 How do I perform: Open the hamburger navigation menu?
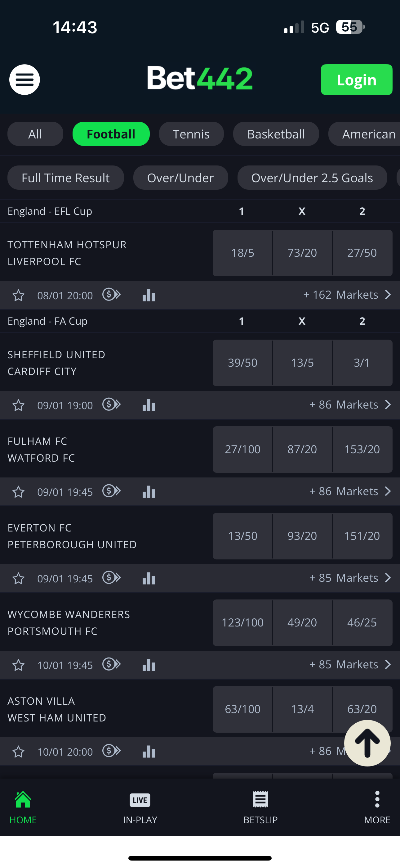pos(24,79)
